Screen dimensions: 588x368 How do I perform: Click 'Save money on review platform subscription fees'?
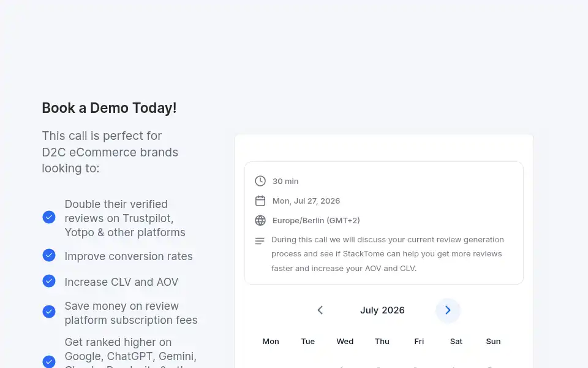point(131,313)
